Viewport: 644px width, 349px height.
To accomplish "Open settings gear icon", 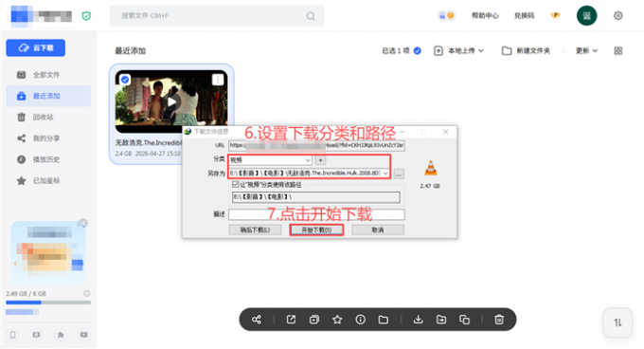I will (618, 15).
